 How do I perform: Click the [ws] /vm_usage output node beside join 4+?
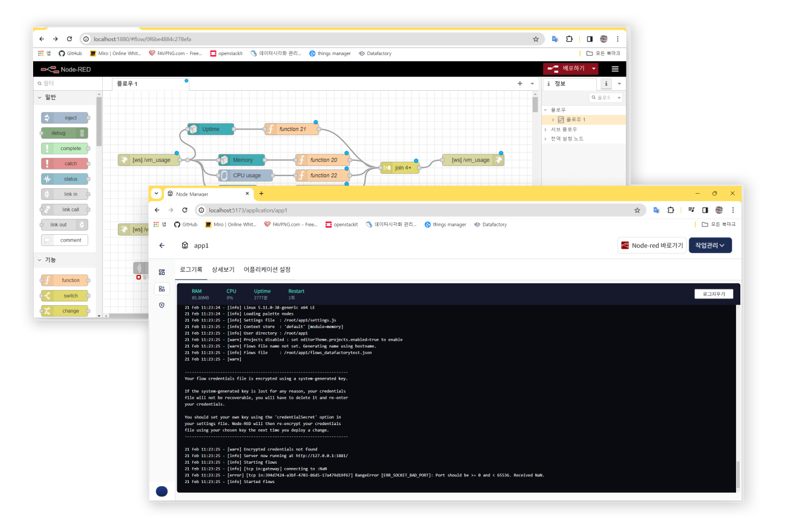pyautogui.click(x=473, y=160)
